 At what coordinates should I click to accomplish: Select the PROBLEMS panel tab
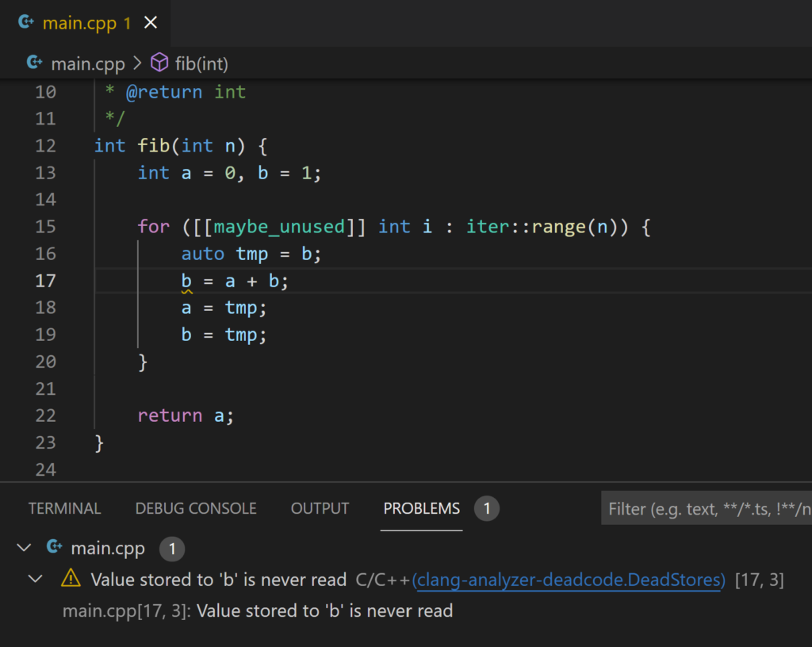421,508
